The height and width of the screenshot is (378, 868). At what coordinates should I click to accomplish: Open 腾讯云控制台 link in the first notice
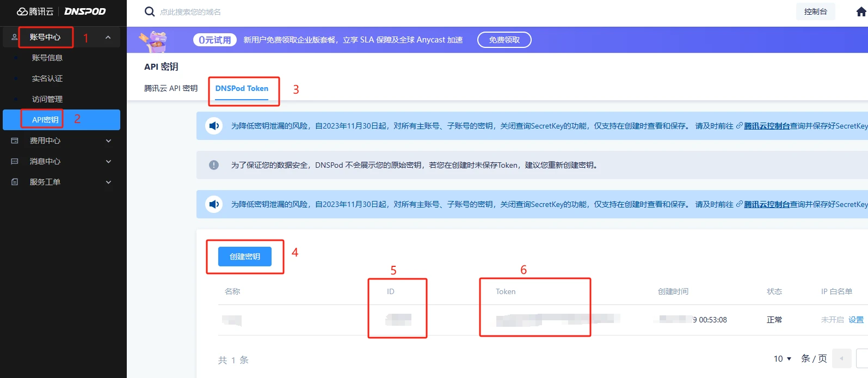click(767, 126)
